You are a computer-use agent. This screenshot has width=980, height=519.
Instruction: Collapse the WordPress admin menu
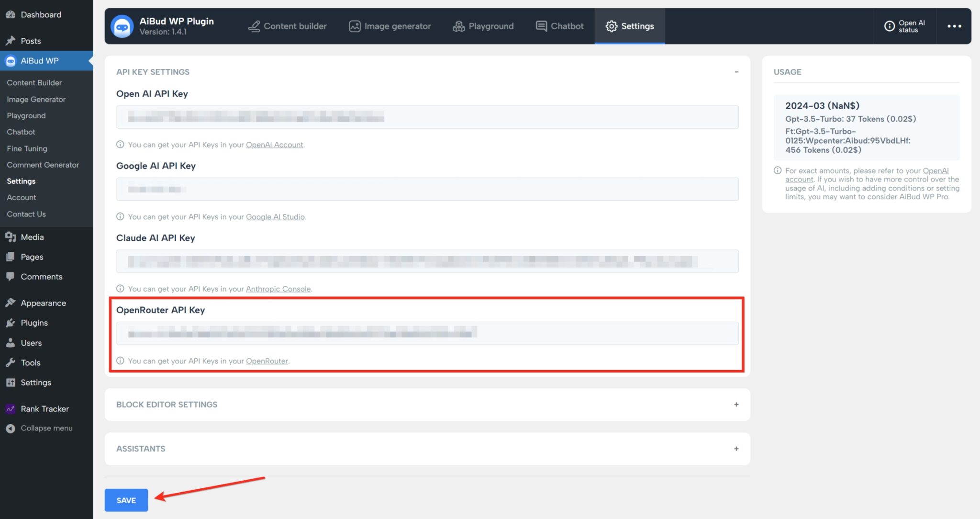(x=46, y=428)
